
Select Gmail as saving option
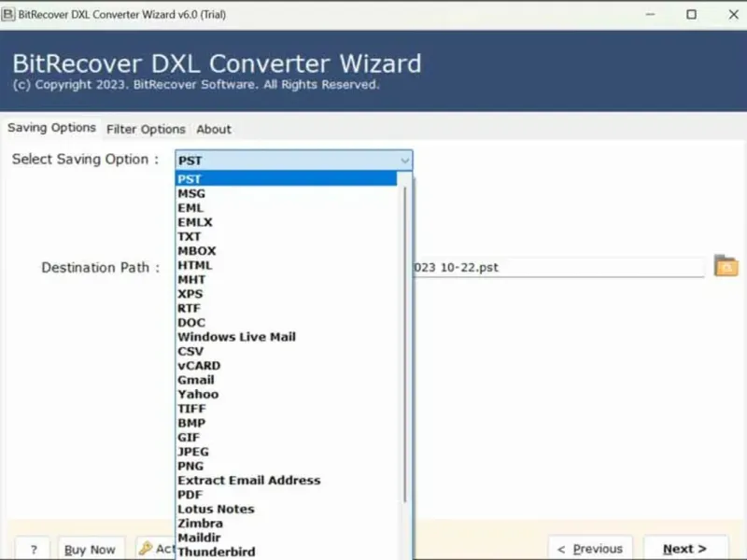click(x=287, y=380)
